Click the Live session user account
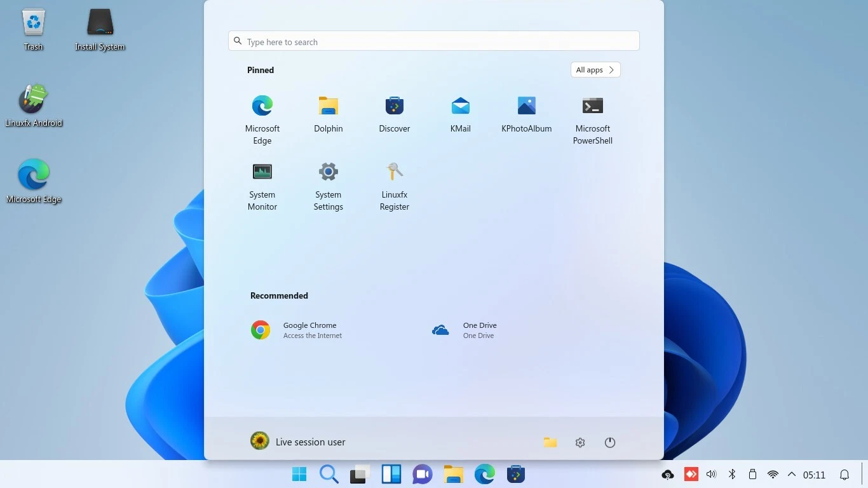The image size is (868, 488). [x=298, y=442]
